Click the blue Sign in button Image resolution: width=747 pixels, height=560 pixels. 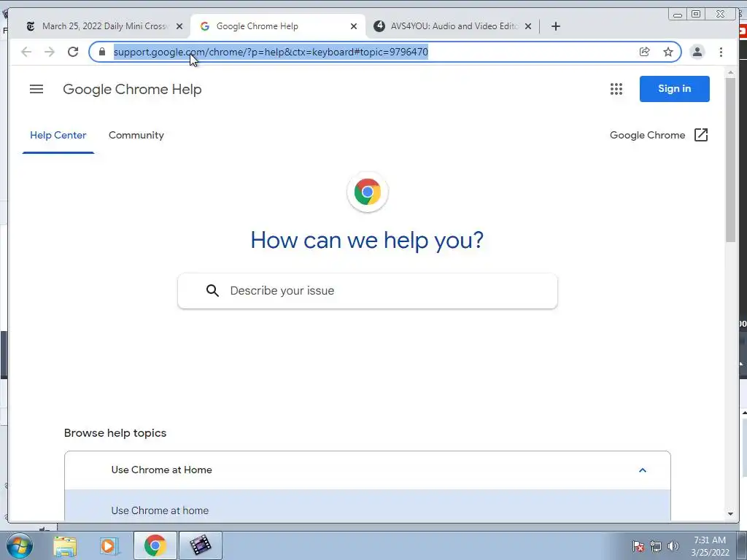pos(674,88)
